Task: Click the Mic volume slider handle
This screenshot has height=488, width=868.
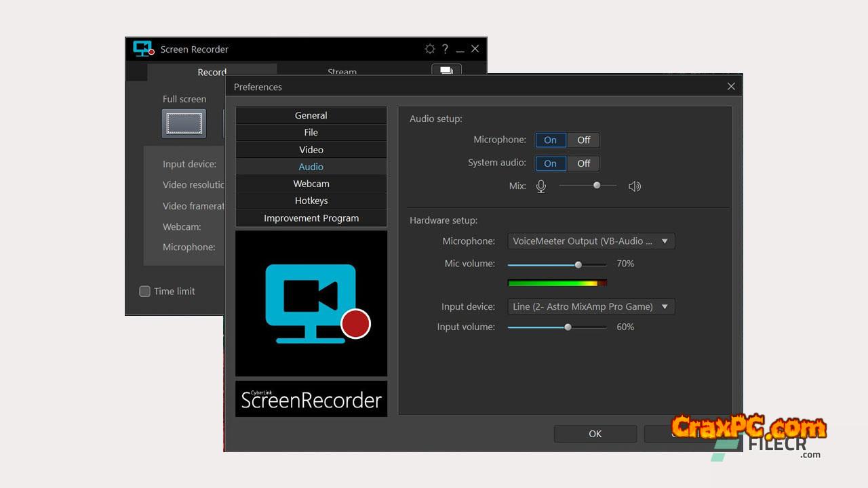Action: click(x=578, y=264)
